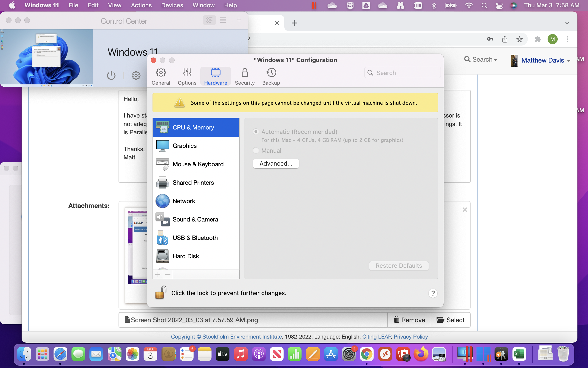Viewport: 588px width, 368px height.
Task: Click the lock icon to prevent changes
Action: click(161, 292)
